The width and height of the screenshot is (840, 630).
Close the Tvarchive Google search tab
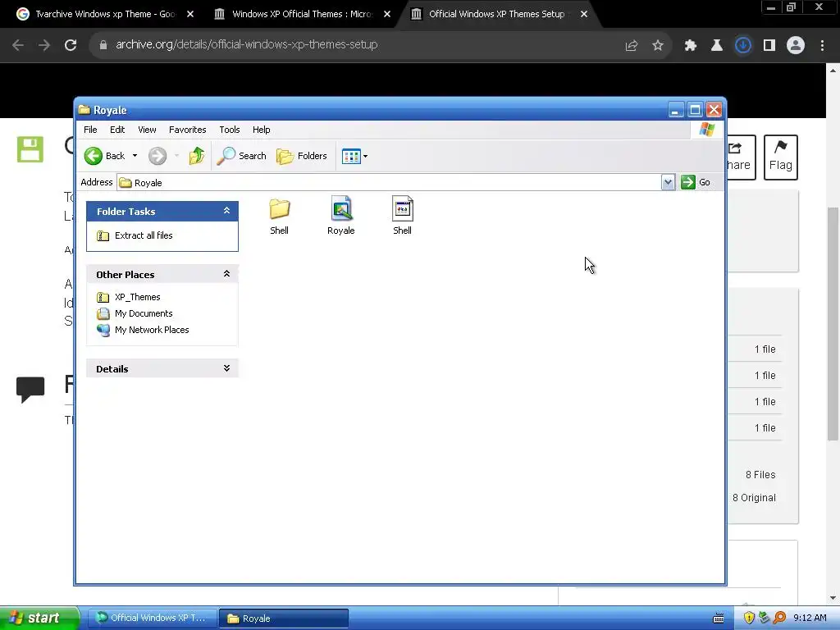pyautogui.click(x=190, y=14)
